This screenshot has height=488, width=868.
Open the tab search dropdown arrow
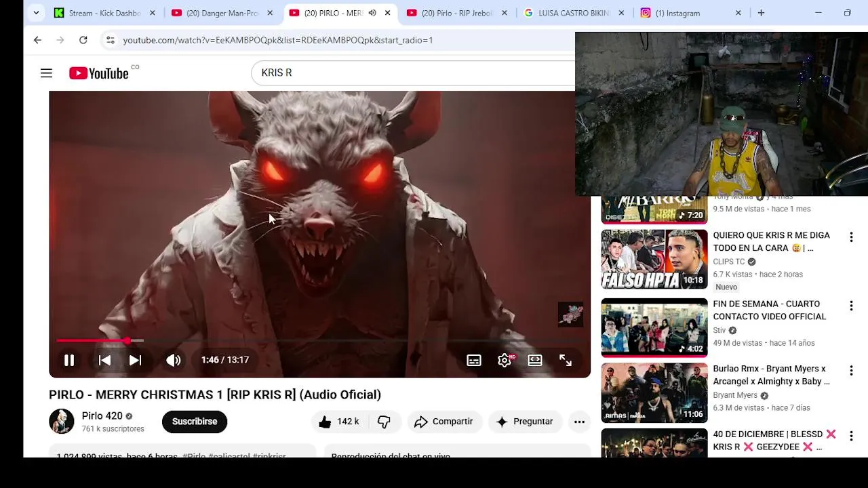pyautogui.click(x=36, y=13)
